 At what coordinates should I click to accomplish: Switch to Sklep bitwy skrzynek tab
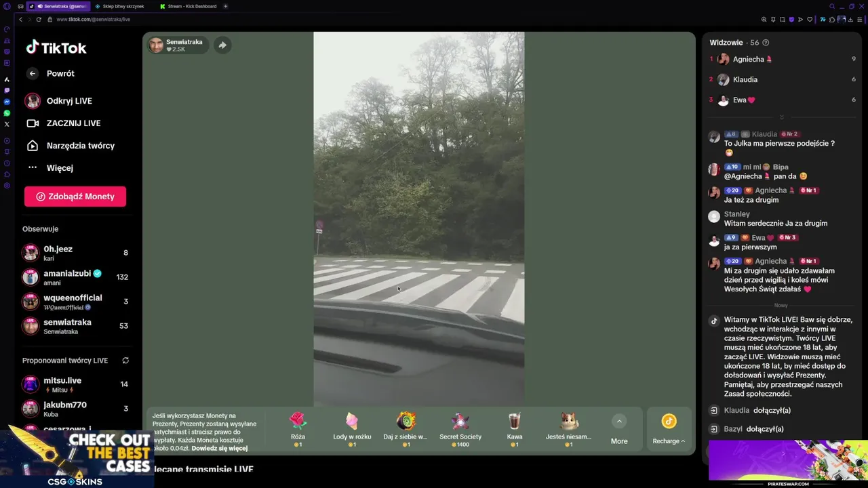[x=123, y=6]
